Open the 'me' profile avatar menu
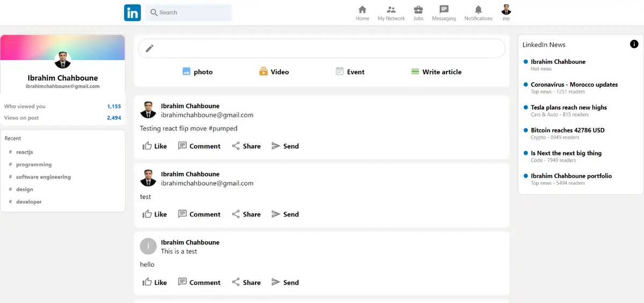Image resolution: width=644 pixels, height=303 pixels. (506, 10)
